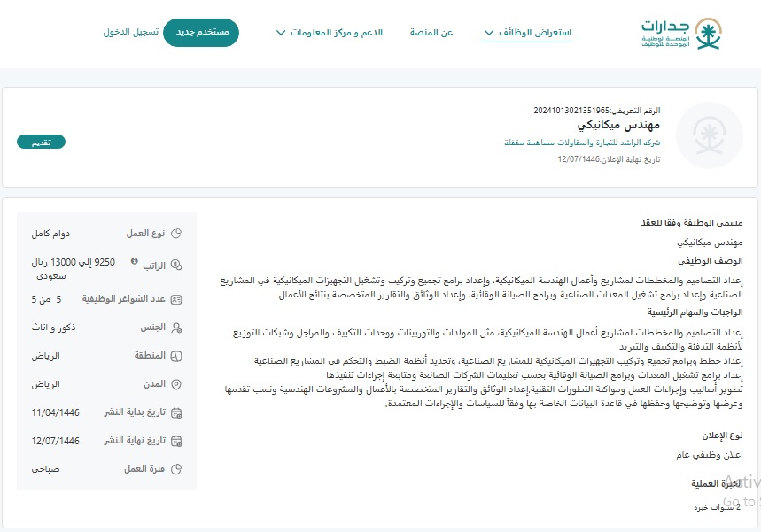The image size is (761, 532).
Task: Click the تاريخ نهاية النشر calendar icon
Action: [176, 442]
